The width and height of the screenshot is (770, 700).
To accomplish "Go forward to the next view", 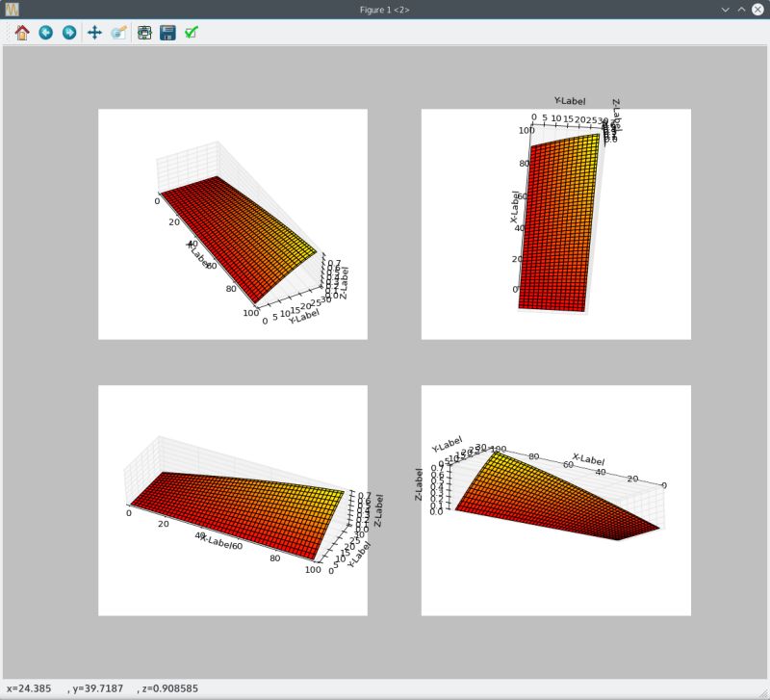I will 67,32.
